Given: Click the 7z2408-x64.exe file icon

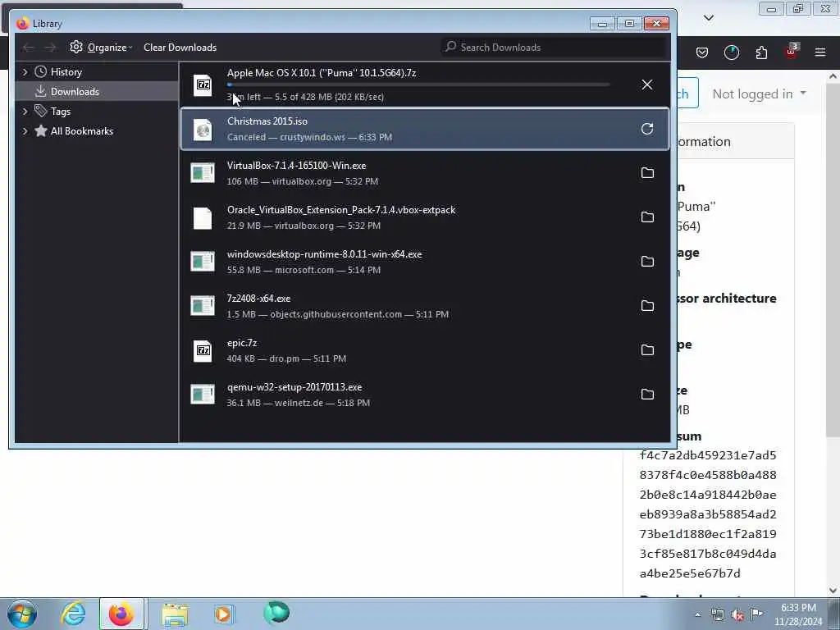Looking at the screenshot, I should pos(203,306).
